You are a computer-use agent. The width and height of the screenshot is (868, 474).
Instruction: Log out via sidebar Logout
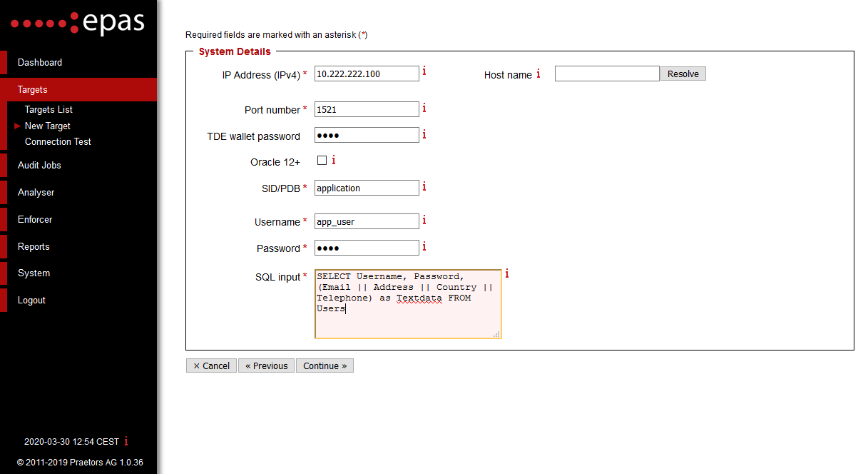pyautogui.click(x=31, y=301)
